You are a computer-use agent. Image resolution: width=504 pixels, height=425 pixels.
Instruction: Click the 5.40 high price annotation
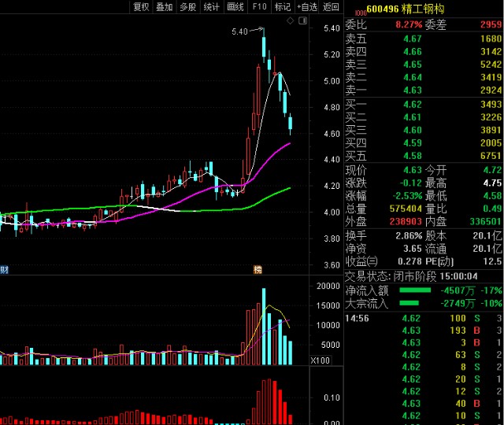239,31
